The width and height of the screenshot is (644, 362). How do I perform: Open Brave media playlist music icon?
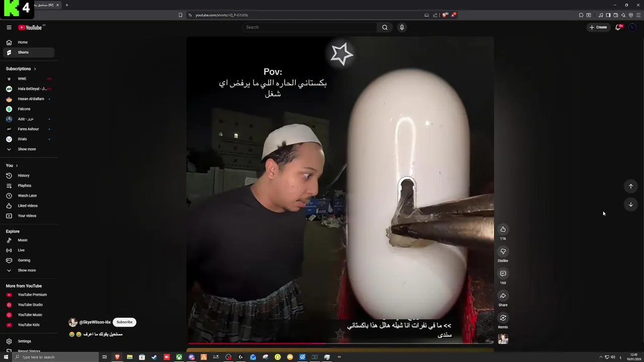tap(601, 15)
